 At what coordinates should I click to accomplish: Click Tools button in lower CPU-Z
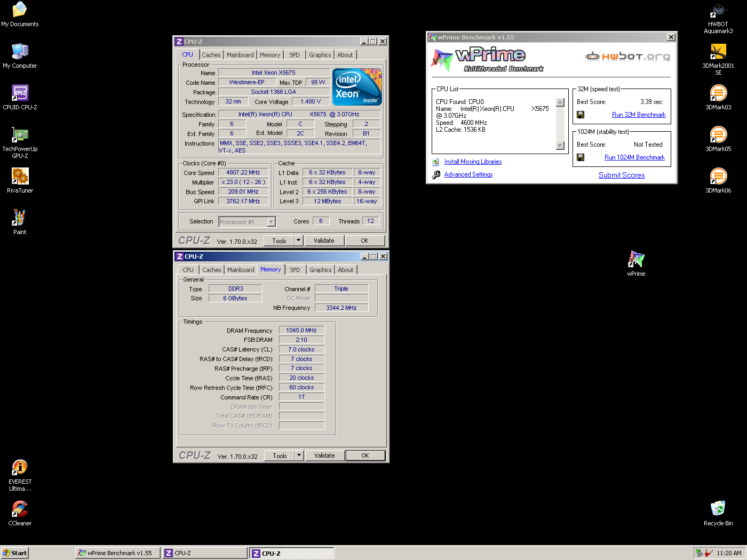(280, 455)
